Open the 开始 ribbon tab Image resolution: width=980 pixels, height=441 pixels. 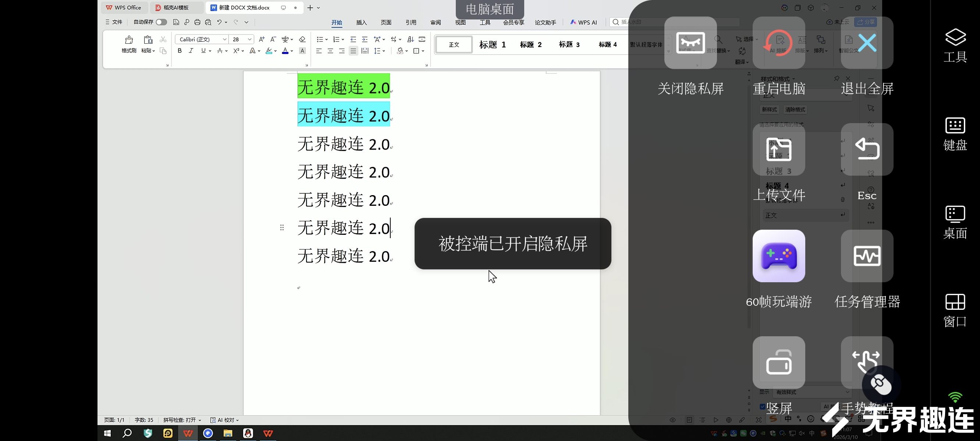click(337, 22)
